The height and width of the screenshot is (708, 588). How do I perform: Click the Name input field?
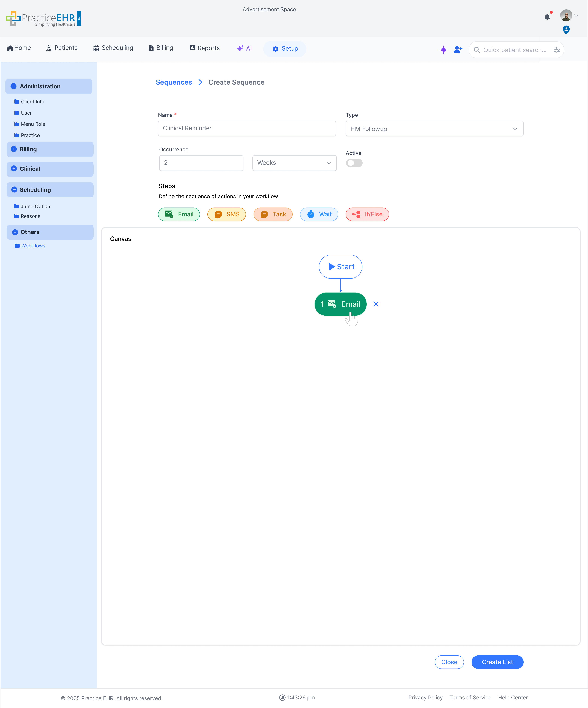point(246,128)
